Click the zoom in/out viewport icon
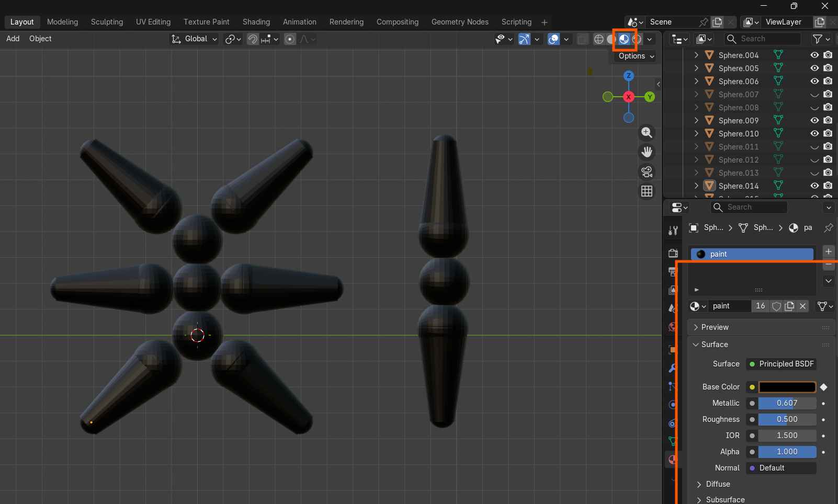Viewport: 838px width, 504px height. [x=647, y=133]
